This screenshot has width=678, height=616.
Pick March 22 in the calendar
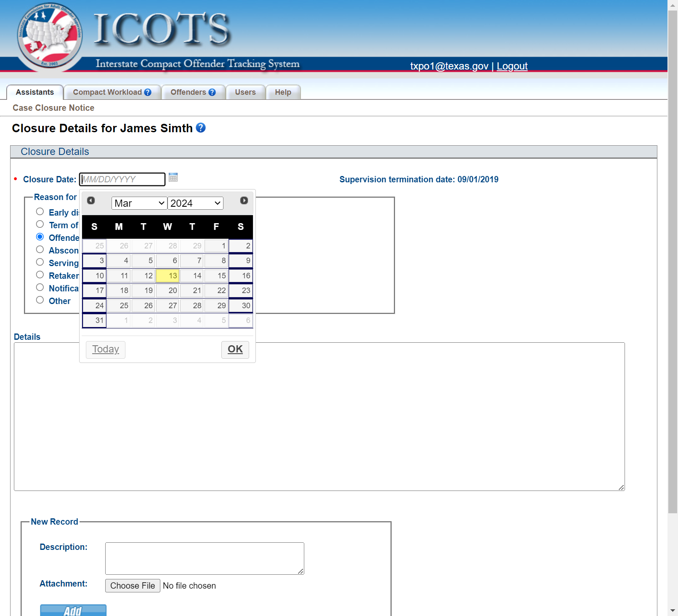click(x=217, y=291)
